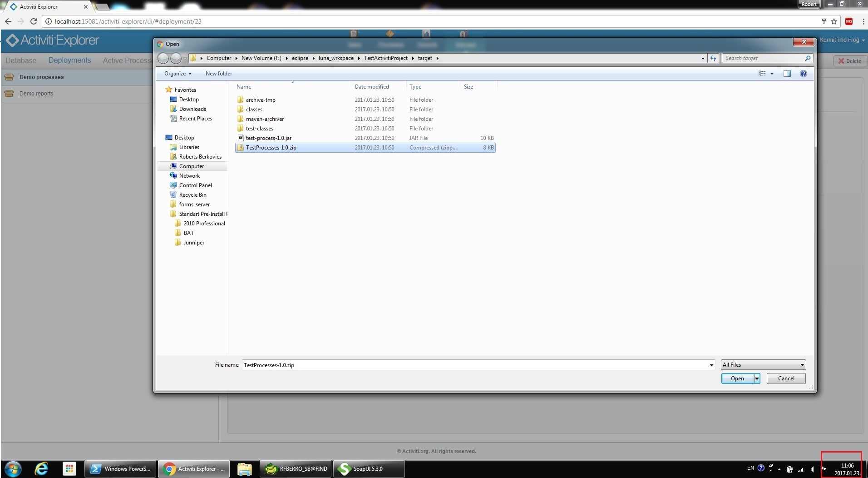
Task: Expand the address bar history dropdown
Action: 703,58
